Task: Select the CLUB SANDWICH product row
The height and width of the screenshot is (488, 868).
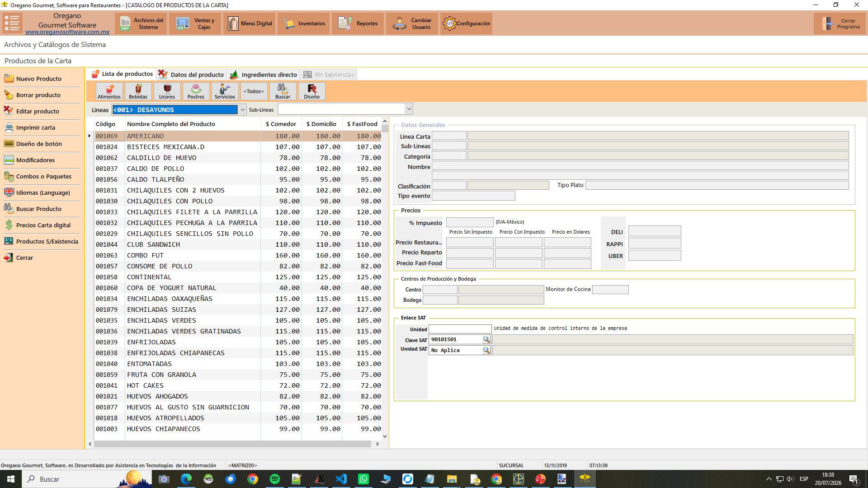Action: pos(238,244)
